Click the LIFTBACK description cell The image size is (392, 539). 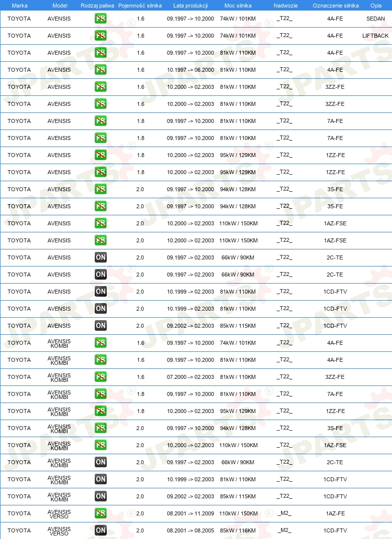(375, 36)
